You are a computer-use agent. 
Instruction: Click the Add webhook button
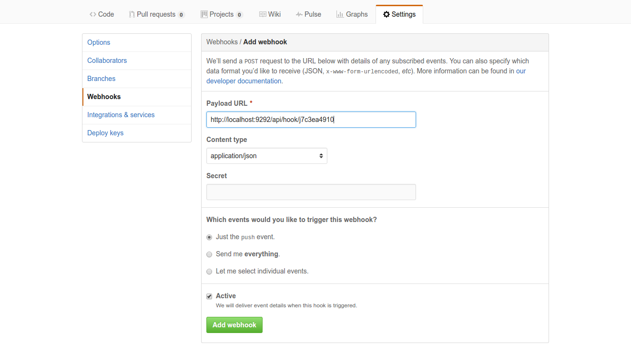pos(234,325)
